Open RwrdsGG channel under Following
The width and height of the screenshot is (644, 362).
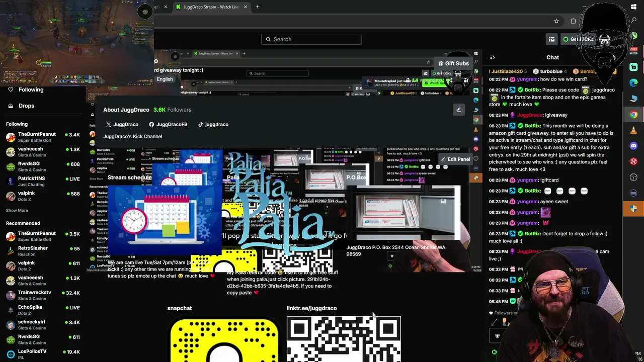point(43,166)
